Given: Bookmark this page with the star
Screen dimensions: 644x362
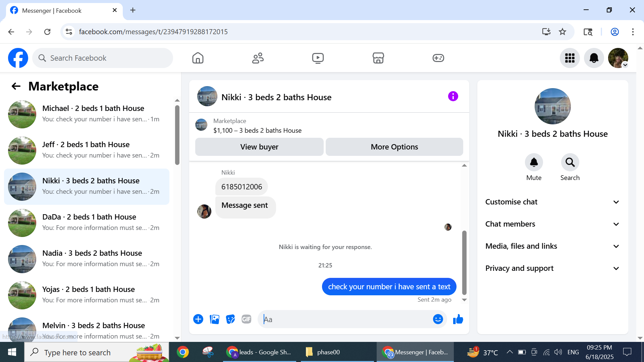Looking at the screenshot, I should click(562, 32).
